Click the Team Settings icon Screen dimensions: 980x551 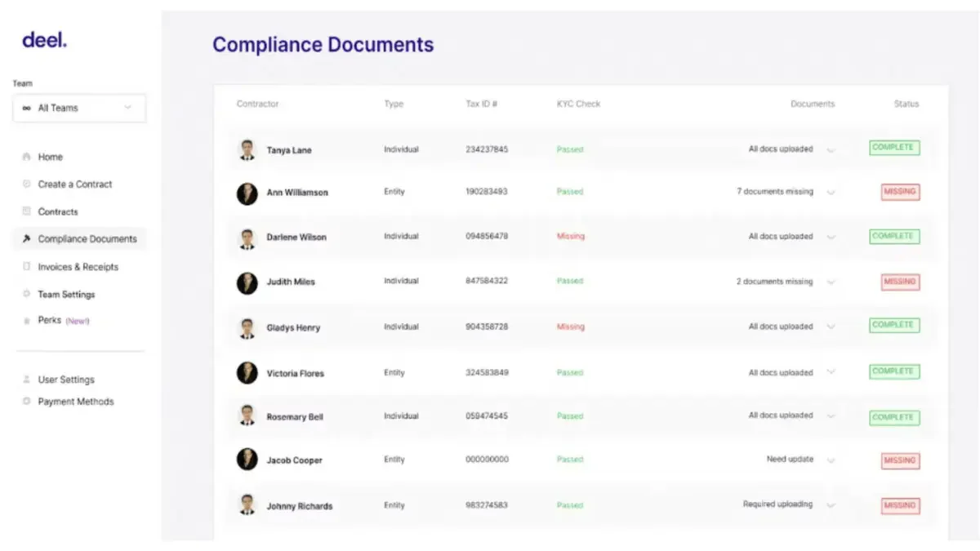pyautogui.click(x=27, y=294)
